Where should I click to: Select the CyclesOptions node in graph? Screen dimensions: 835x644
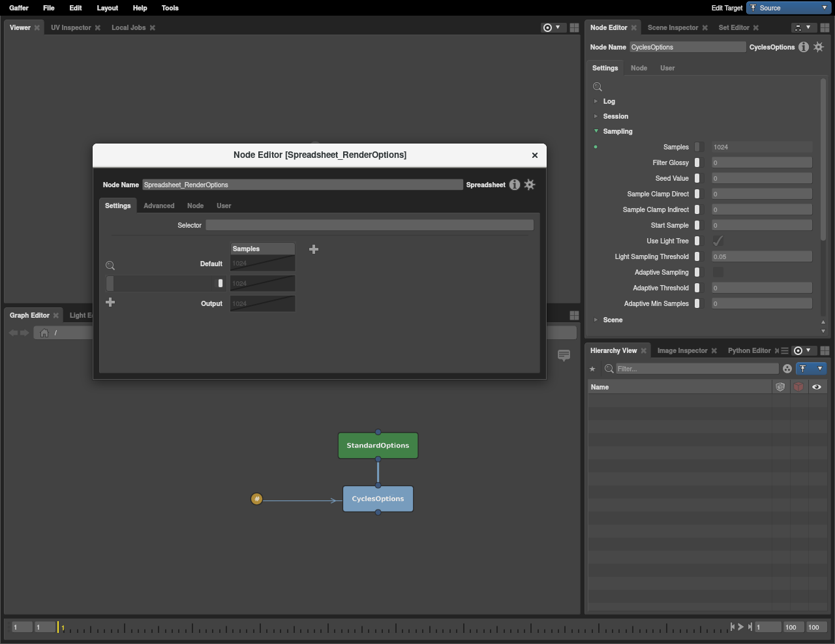point(378,499)
